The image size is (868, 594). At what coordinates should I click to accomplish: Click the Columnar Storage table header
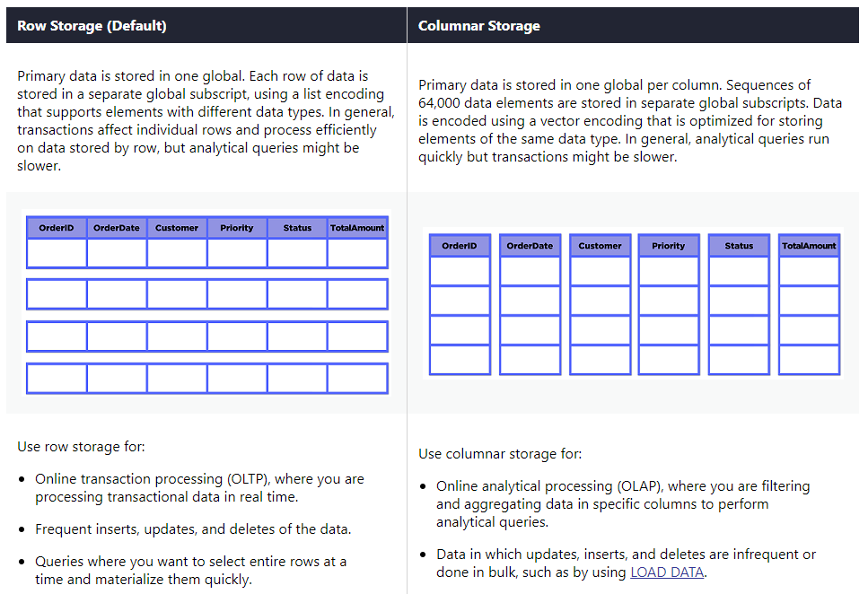click(x=479, y=26)
